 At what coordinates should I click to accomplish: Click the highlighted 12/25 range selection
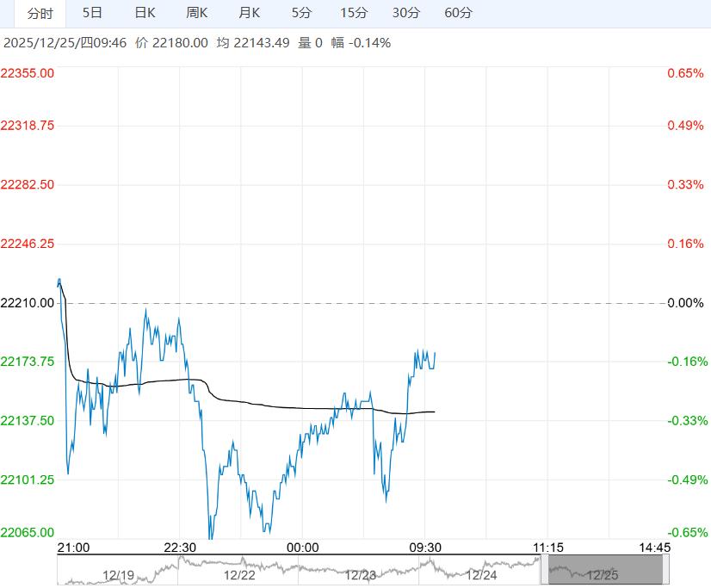click(604, 571)
